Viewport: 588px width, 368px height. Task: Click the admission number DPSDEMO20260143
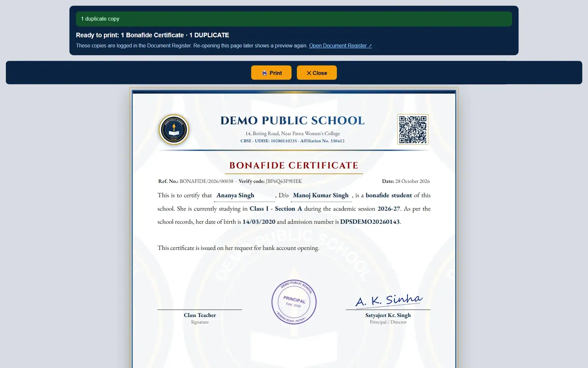pos(370,222)
